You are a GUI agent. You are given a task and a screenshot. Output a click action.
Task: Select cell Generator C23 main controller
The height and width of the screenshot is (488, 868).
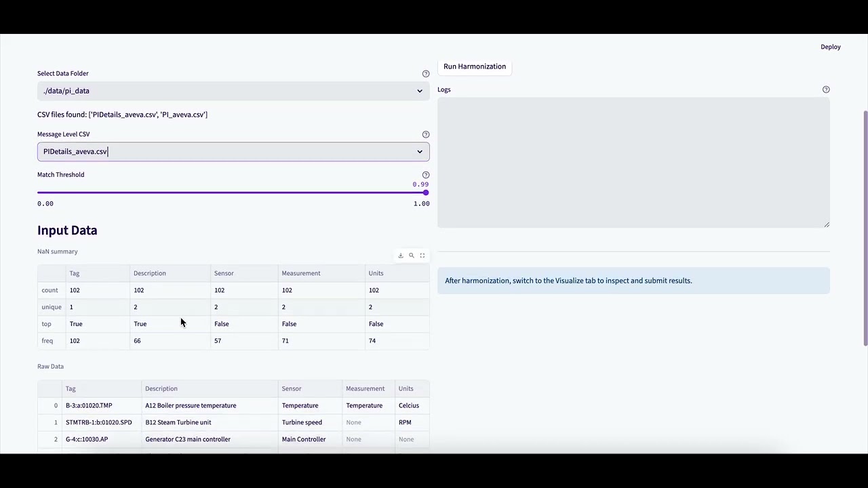(x=210, y=439)
